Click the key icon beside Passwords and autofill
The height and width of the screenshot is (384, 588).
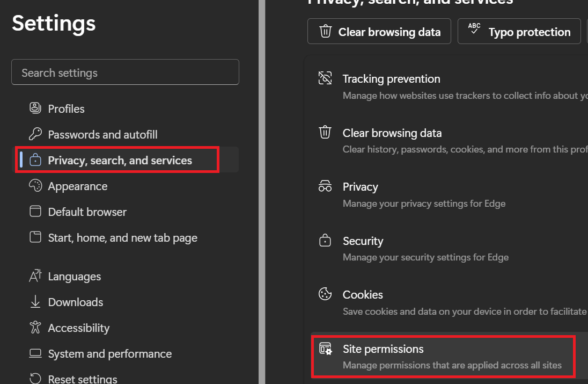[35, 134]
